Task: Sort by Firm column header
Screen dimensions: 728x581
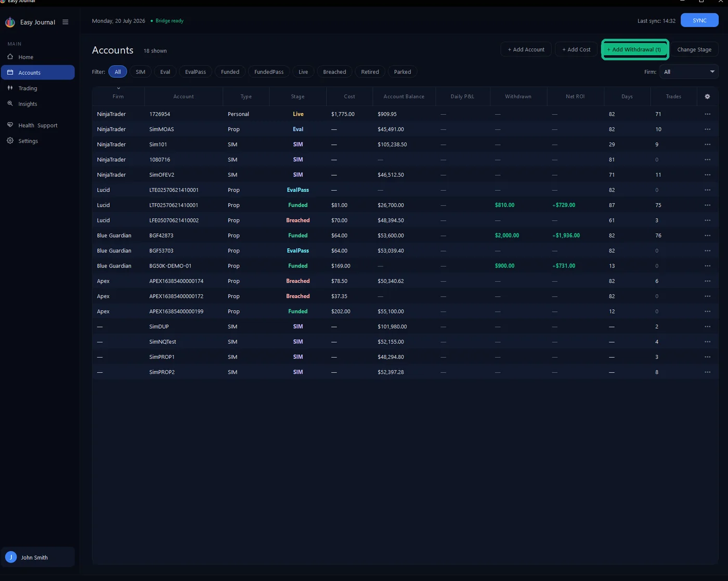Action: click(118, 97)
